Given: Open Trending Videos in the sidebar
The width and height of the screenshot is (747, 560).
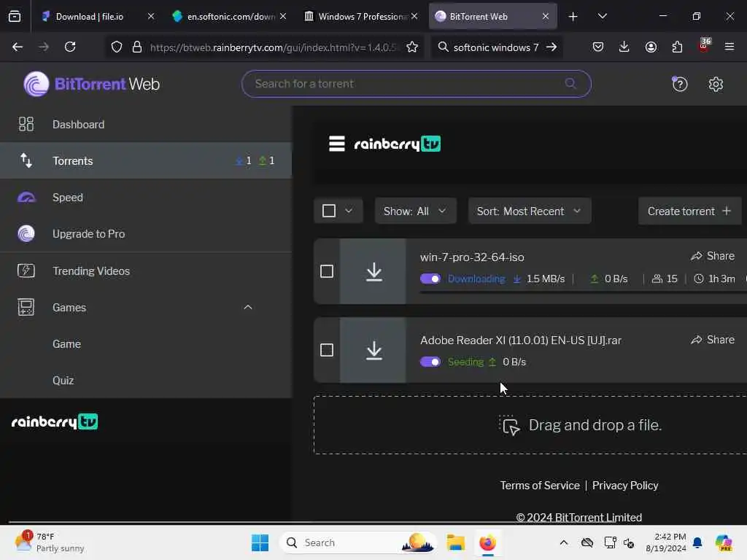Looking at the screenshot, I should [146, 271].
